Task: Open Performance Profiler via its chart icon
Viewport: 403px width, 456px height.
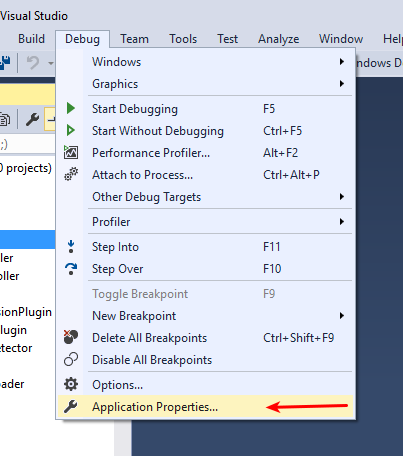Action: coord(71,152)
